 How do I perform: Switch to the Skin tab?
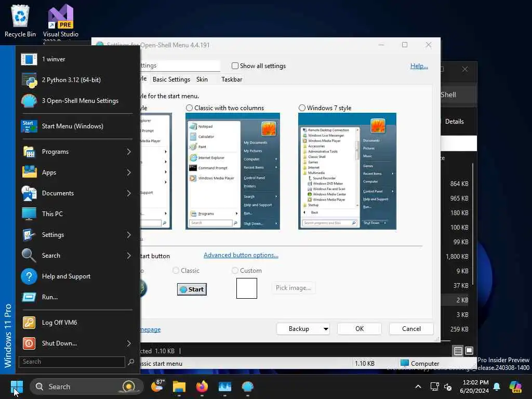point(202,79)
